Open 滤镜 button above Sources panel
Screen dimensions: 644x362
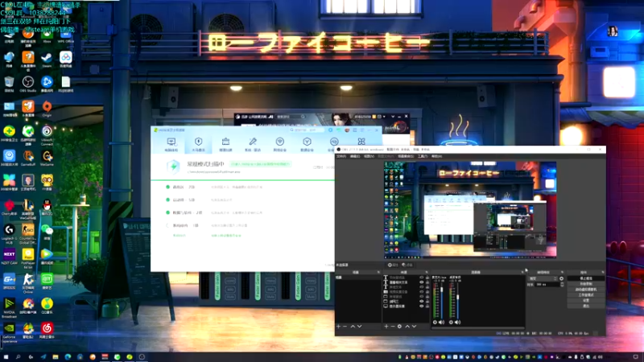pos(407,265)
